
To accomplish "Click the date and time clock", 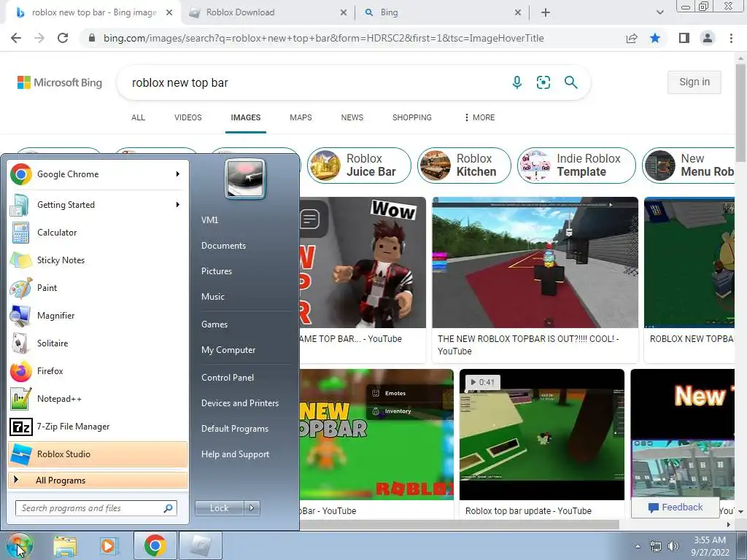I will pos(710,546).
